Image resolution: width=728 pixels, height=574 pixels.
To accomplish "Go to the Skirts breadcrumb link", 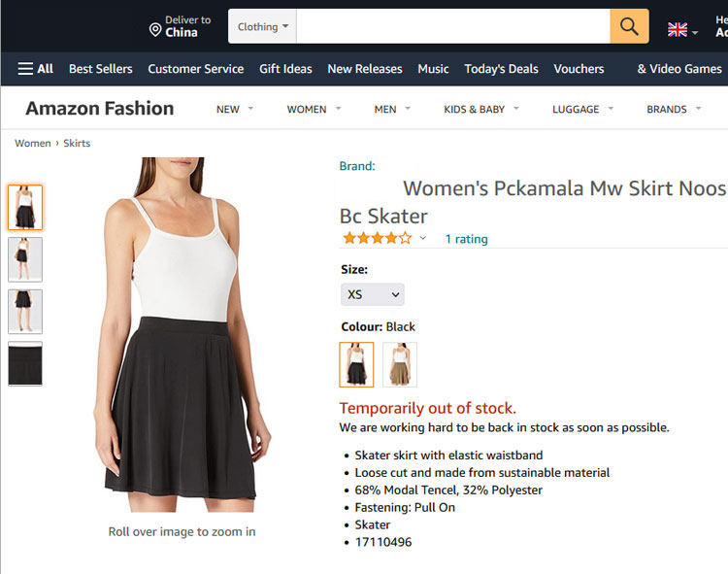I will 77,143.
